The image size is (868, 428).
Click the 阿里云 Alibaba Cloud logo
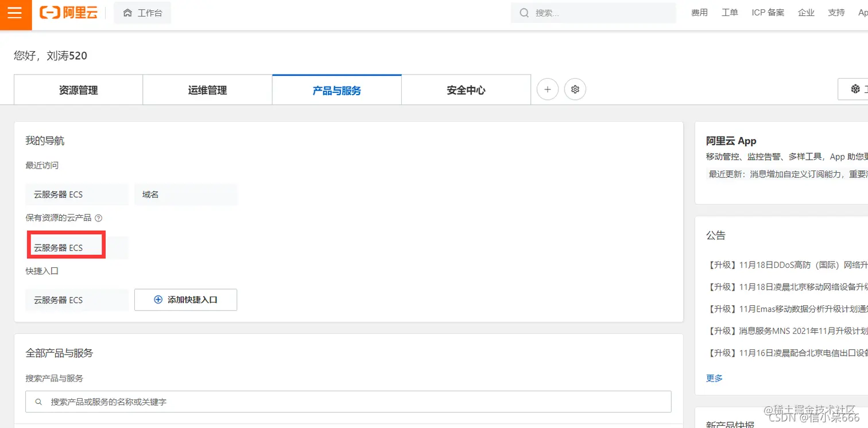click(68, 13)
